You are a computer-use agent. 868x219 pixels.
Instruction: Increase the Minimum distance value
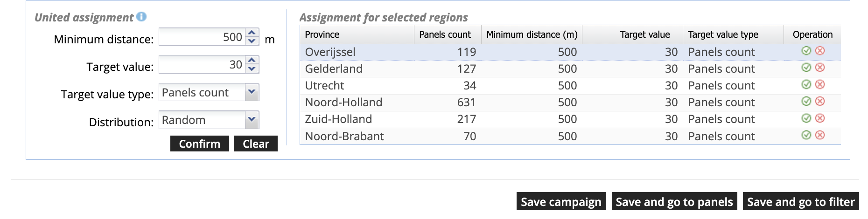click(252, 33)
